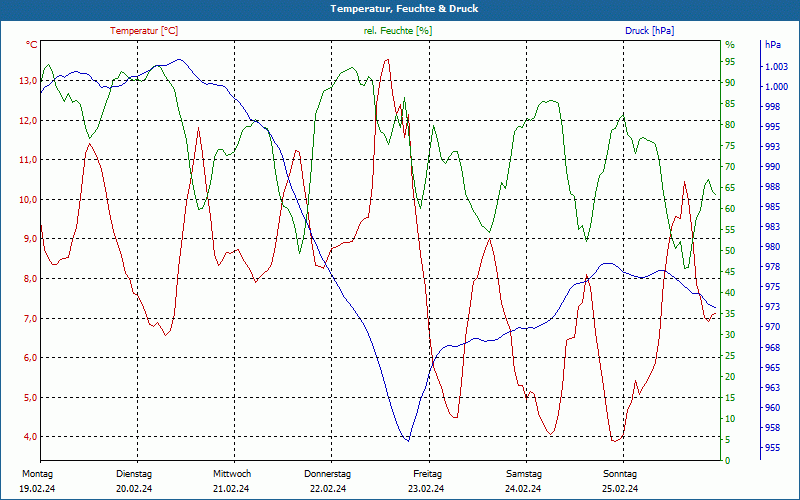Image resolution: width=800 pixels, height=500 pixels.
Task: Click the 4,0 tick on temperature axis
Action: (30, 437)
